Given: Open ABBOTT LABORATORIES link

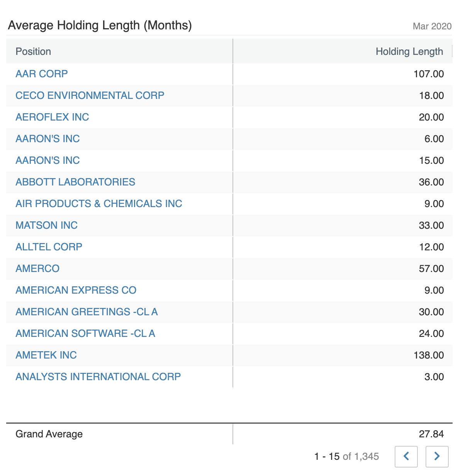Looking at the screenshot, I should click(x=75, y=182).
